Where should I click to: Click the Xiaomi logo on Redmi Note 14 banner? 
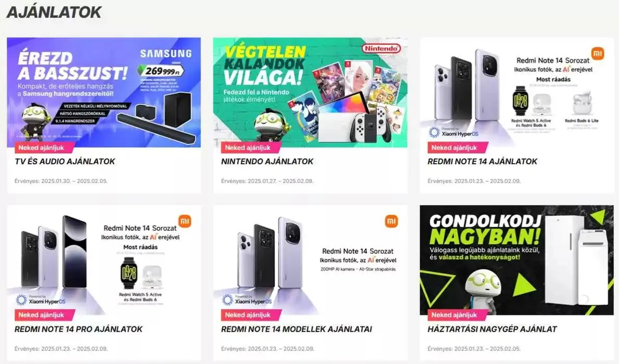click(x=598, y=53)
